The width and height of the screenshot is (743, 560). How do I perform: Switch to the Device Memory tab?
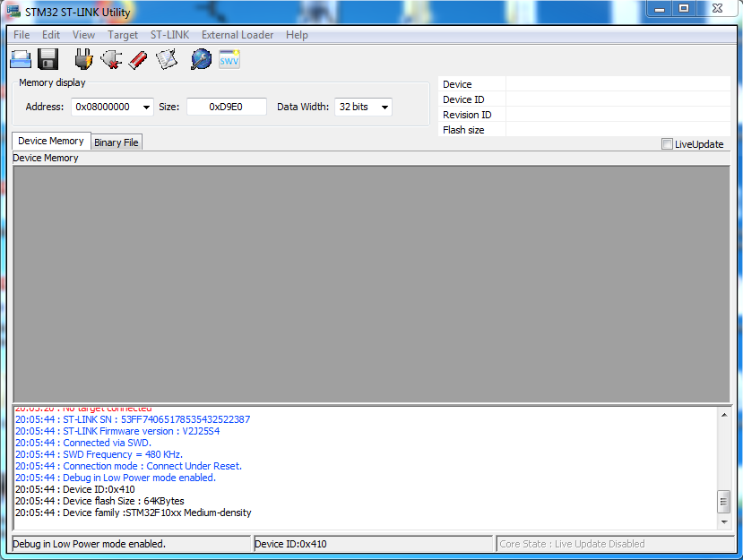51,142
